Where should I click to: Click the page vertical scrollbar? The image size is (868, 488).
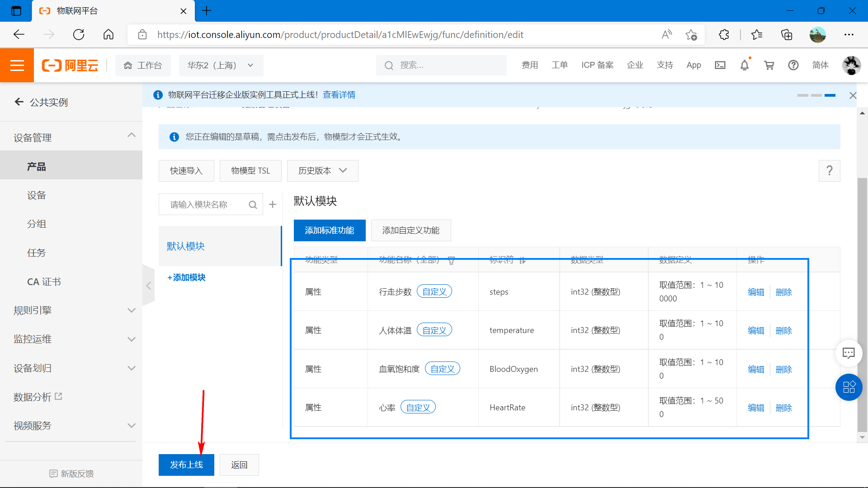[x=863, y=305]
